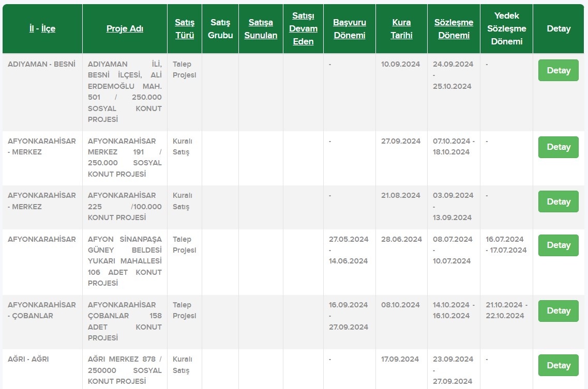The width and height of the screenshot is (588, 389).
Task: Click the Afyonkarahisar - Çobanlar location cell
Action: (x=42, y=310)
